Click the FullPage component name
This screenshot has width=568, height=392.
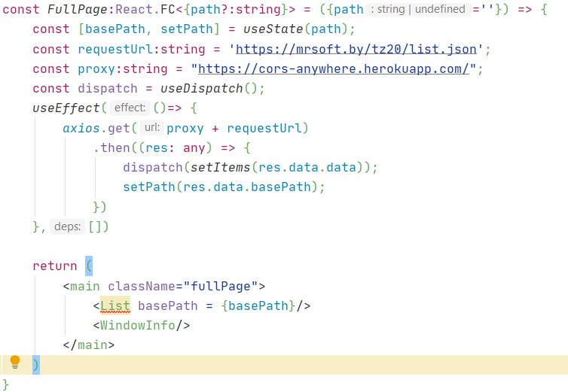point(78,9)
